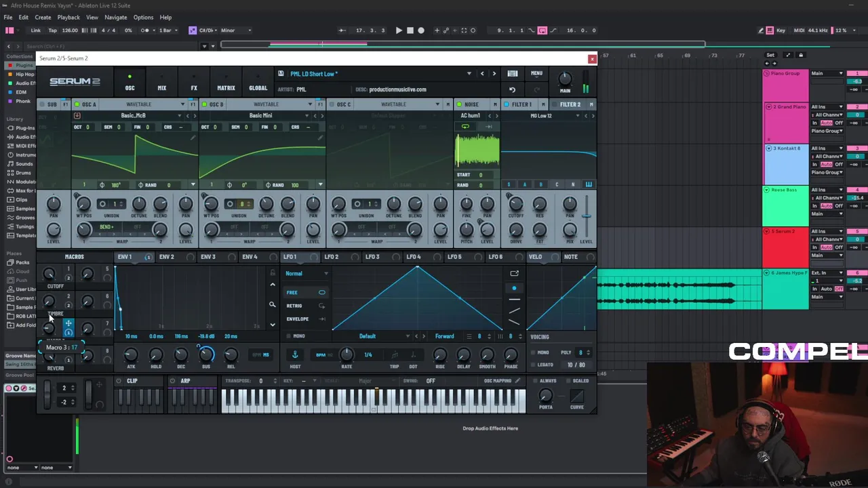The height and width of the screenshot is (488, 868).
Task: Open the Serum MENU button
Action: (536, 74)
